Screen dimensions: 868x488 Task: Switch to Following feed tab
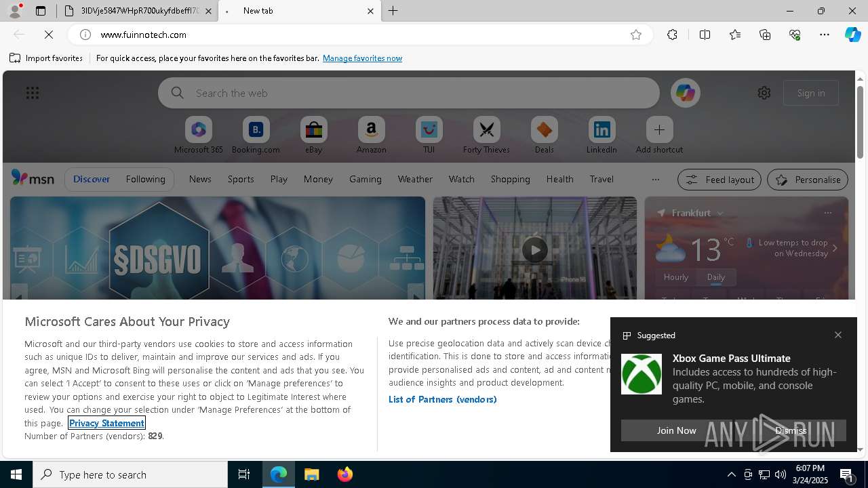(145, 179)
